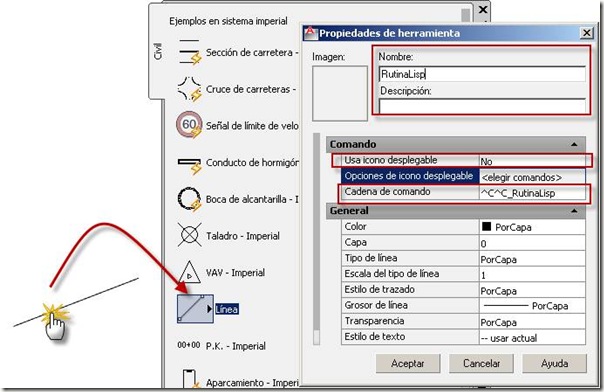This screenshot has height=392, width=604.
Task: Click the Ayuda button
Action: (x=555, y=364)
